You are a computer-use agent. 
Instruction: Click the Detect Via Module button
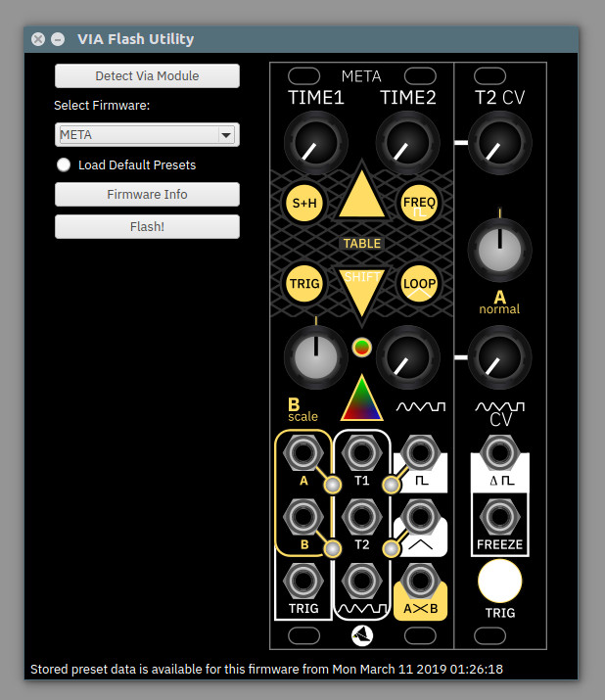coord(147,76)
